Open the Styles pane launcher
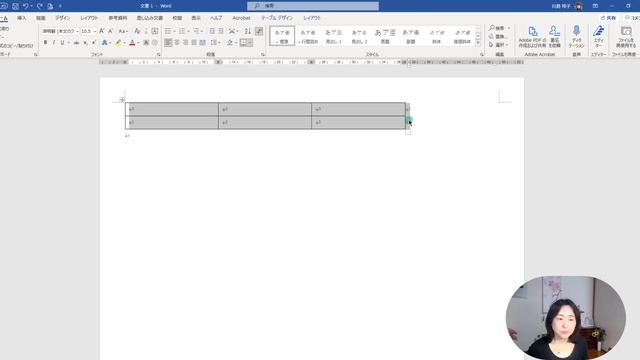Viewport: 640px width, 360px height. (482, 54)
